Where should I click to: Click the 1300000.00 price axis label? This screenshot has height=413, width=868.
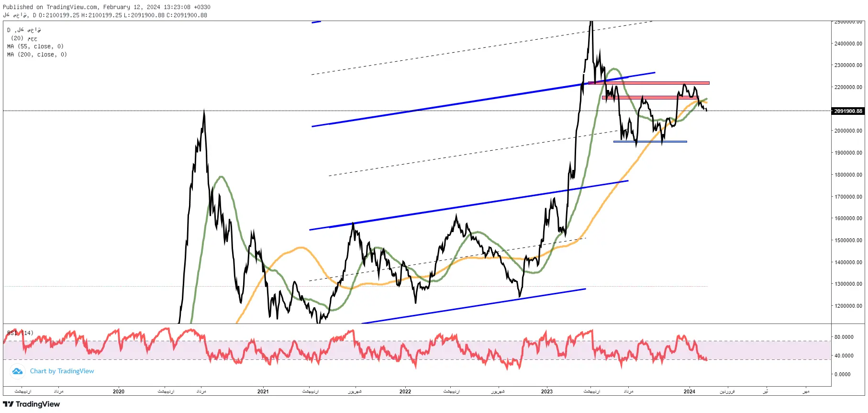(848, 284)
